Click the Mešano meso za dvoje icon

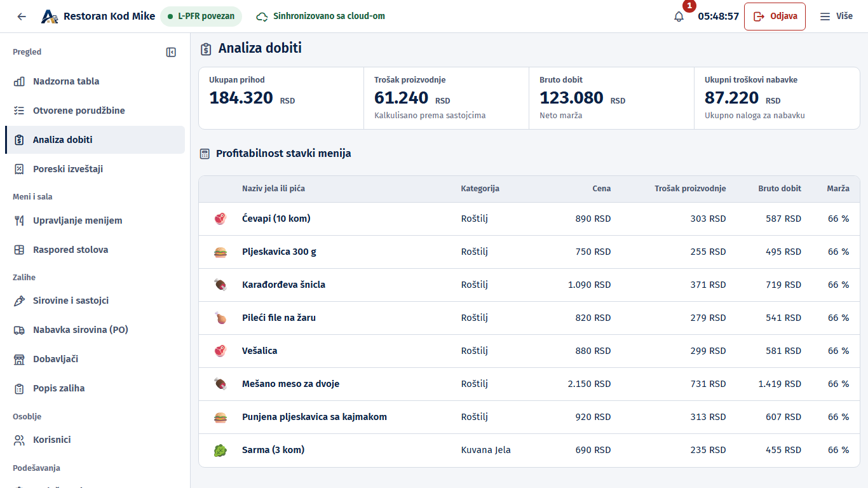tap(220, 384)
